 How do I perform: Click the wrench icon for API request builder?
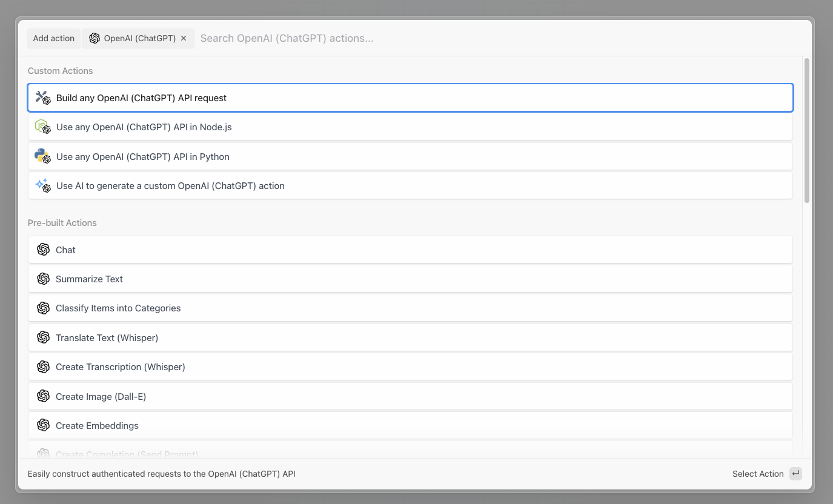(42, 98)
